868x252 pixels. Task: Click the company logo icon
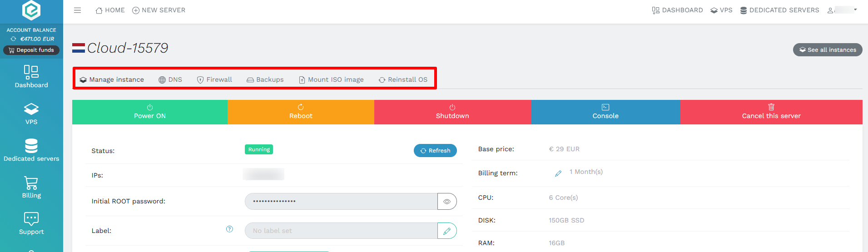(31, 10)
